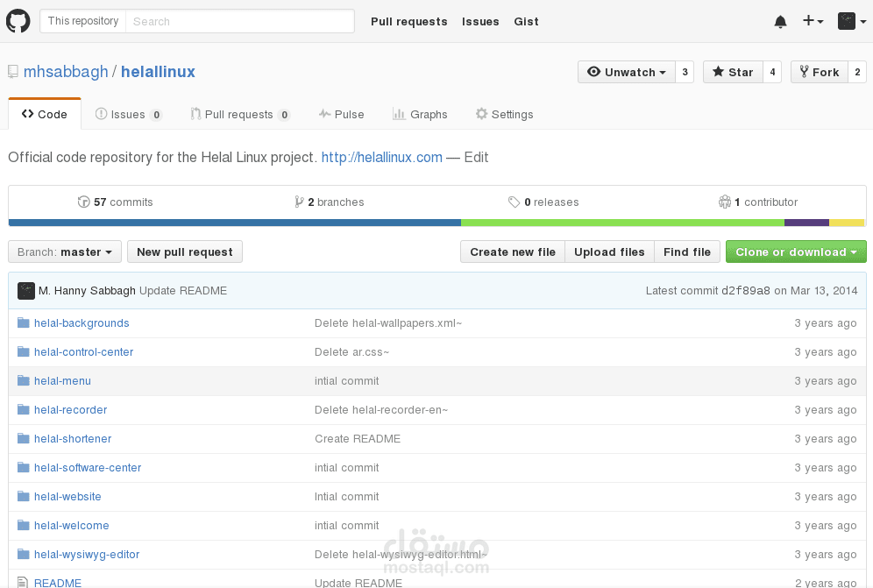
Task: Toggle Unwatch for this repository
Action: point(626,72)
